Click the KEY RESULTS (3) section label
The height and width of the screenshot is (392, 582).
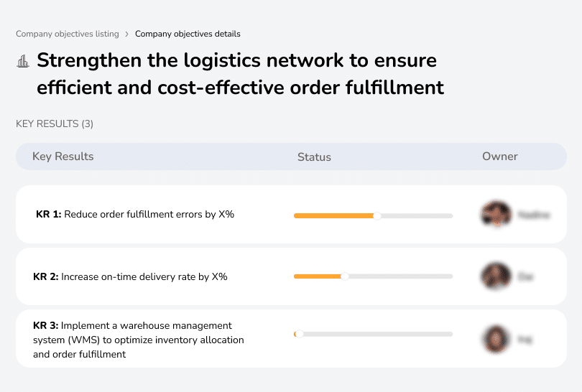point(55,124)
